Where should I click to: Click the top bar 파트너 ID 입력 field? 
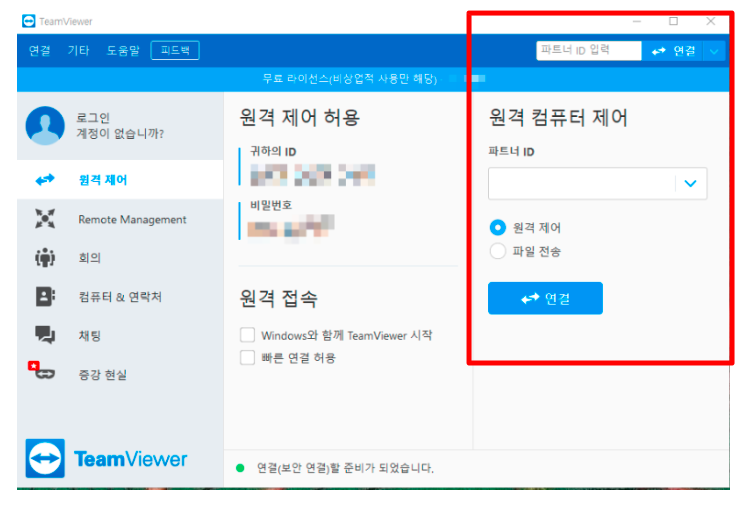click(x=589, y=50)
